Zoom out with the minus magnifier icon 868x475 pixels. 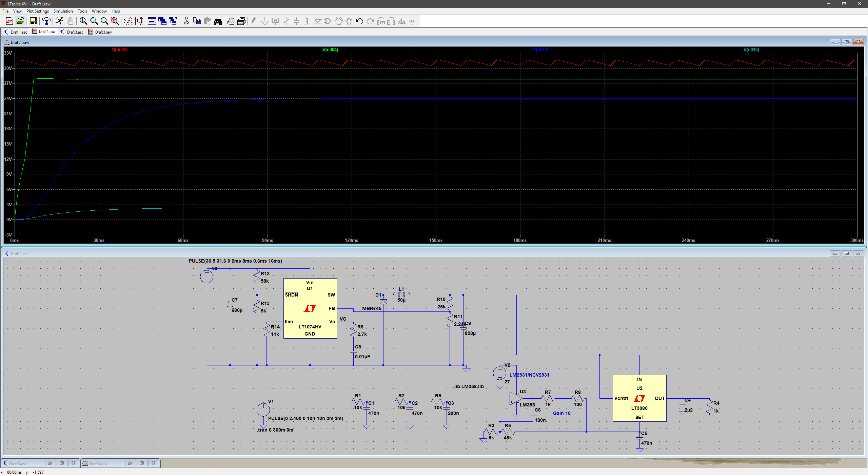(104, 21)
